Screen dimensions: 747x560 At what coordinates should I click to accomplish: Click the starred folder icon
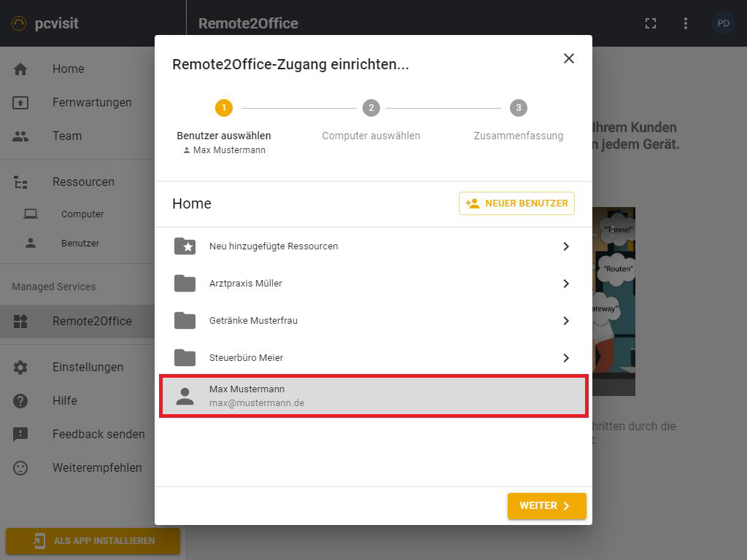[185, 246]
